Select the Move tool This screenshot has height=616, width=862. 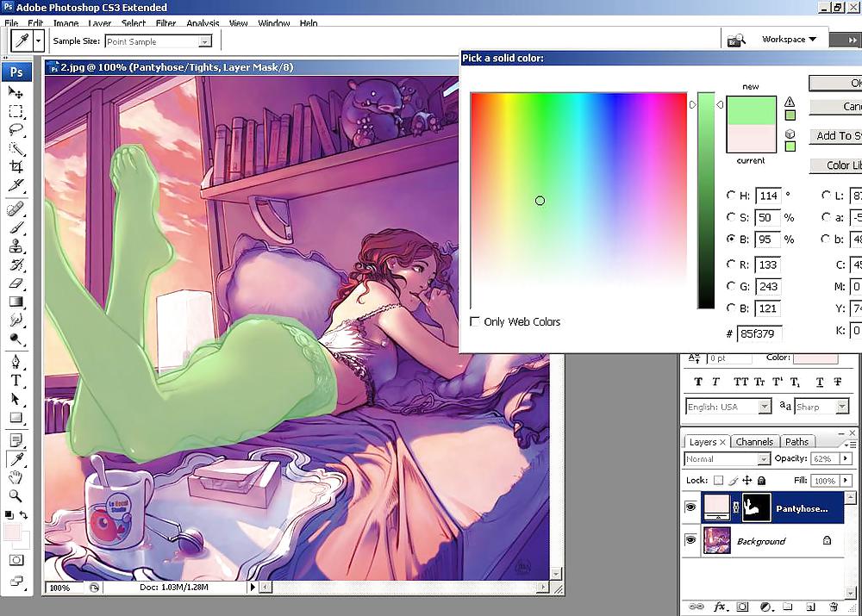(16, 92)
